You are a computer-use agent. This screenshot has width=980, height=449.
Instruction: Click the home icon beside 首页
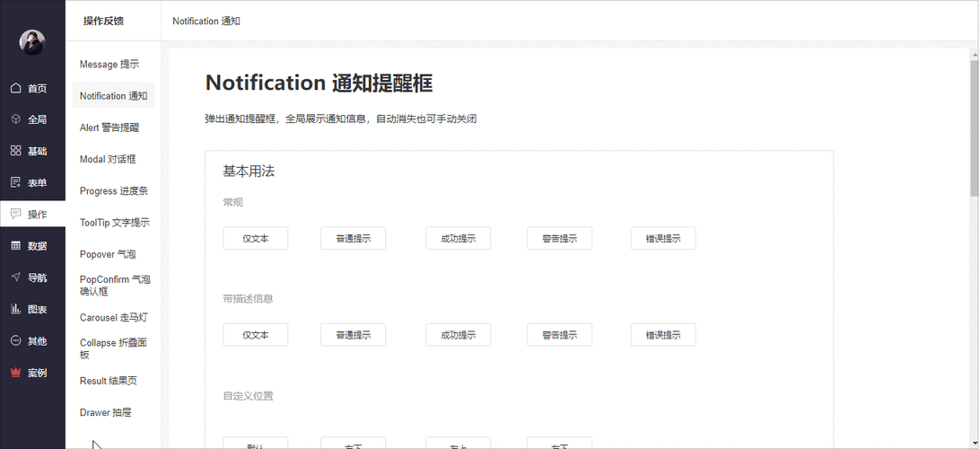tap(16, 88)
